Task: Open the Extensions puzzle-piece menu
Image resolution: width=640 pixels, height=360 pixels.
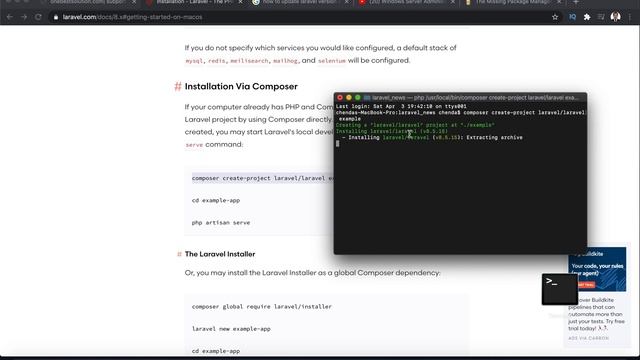Action: 587,17
